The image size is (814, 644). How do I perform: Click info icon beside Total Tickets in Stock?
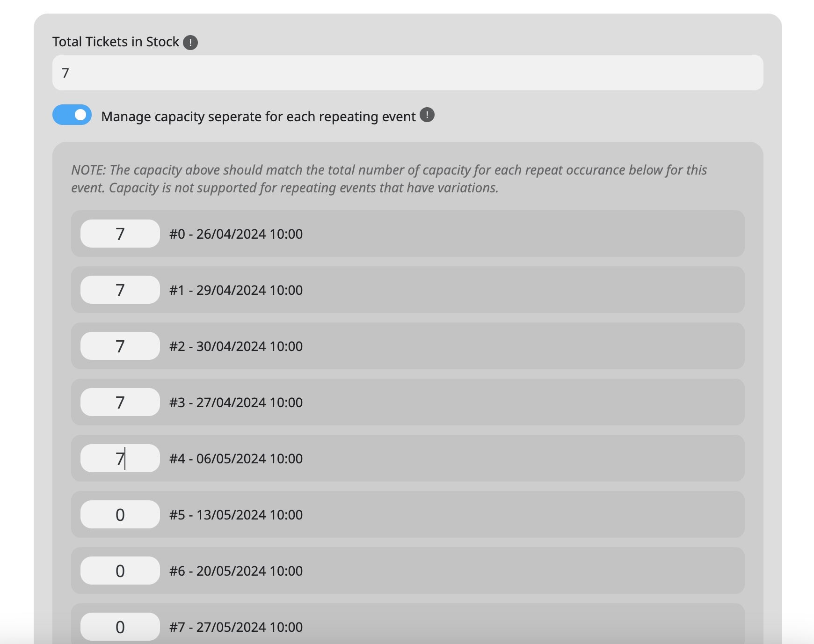190,43
